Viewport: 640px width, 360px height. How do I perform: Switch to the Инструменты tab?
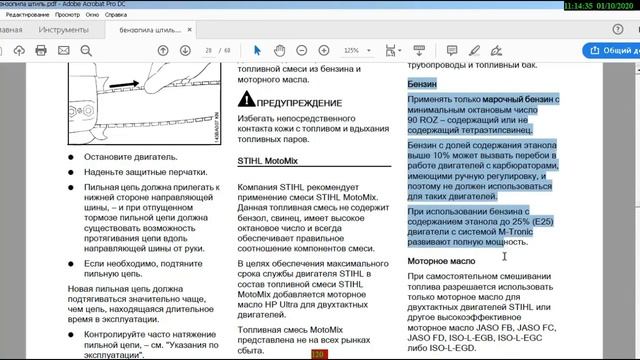click(x=63, y=30)
